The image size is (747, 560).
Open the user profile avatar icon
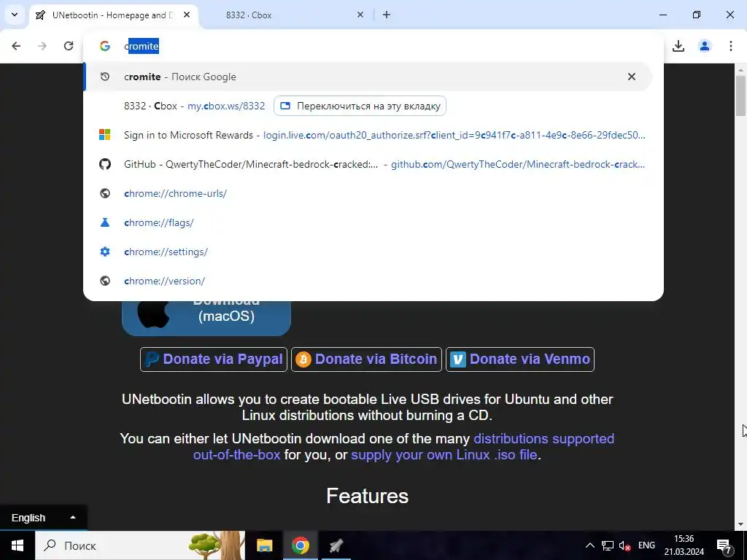pyautogui.click(x=705, y=46)
